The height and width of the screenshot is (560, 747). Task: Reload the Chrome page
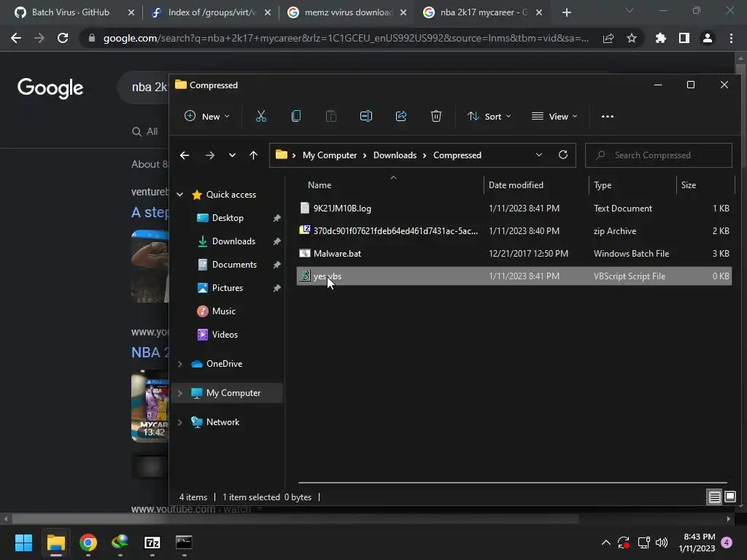point(63,38)
